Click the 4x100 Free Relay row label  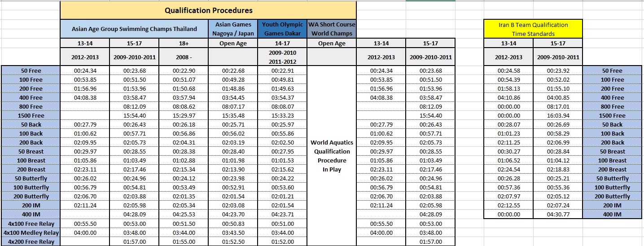pyautogui.click(x=31, y=224)
